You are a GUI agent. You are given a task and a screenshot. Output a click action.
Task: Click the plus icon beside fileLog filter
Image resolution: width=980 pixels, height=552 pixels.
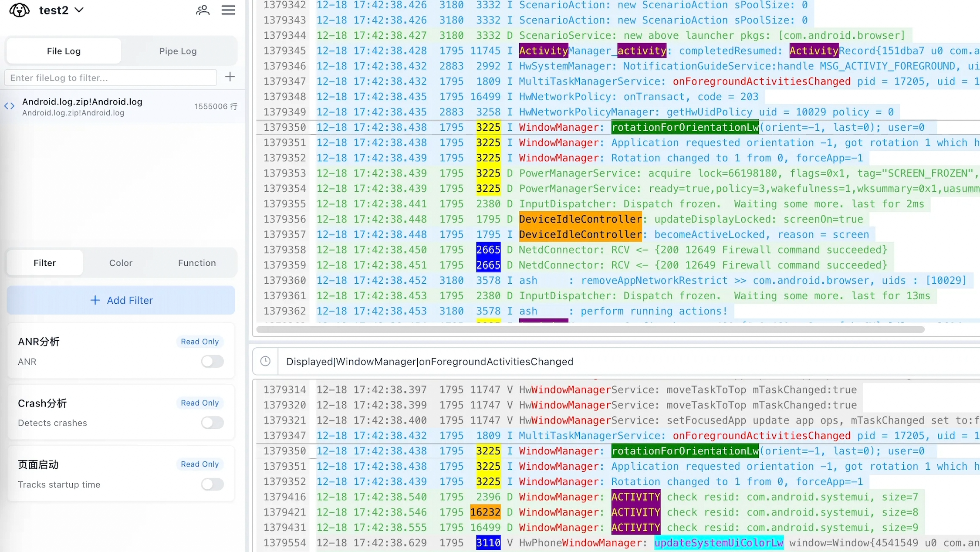pos(230,77)
